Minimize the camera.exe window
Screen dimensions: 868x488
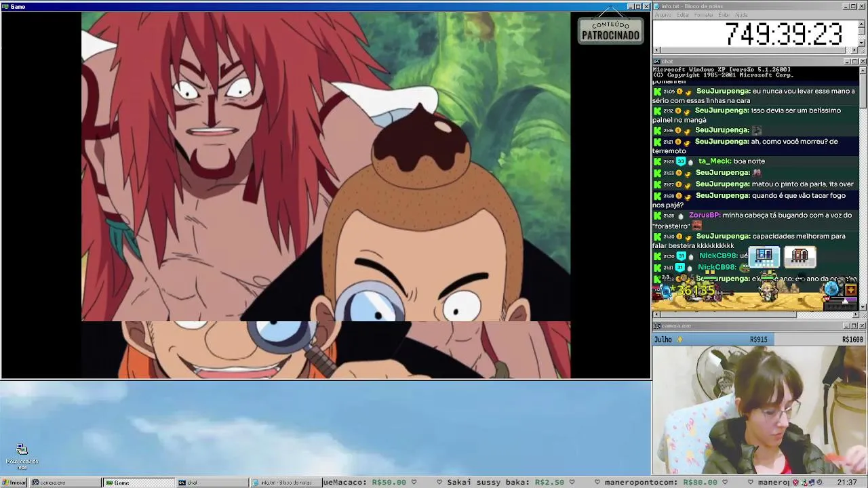click(x=846, y=326)
